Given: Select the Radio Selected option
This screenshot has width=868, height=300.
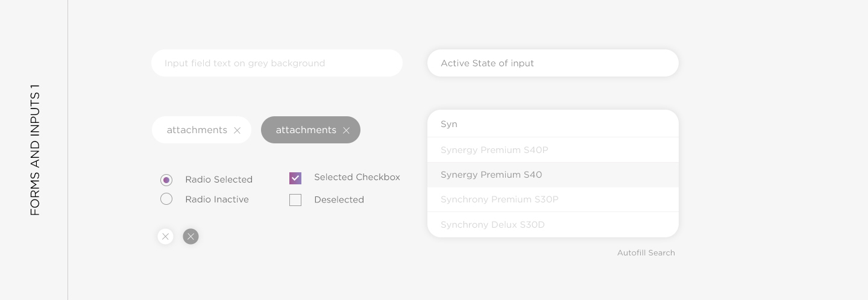Looking at the screenshot, I should coord(166,180).
